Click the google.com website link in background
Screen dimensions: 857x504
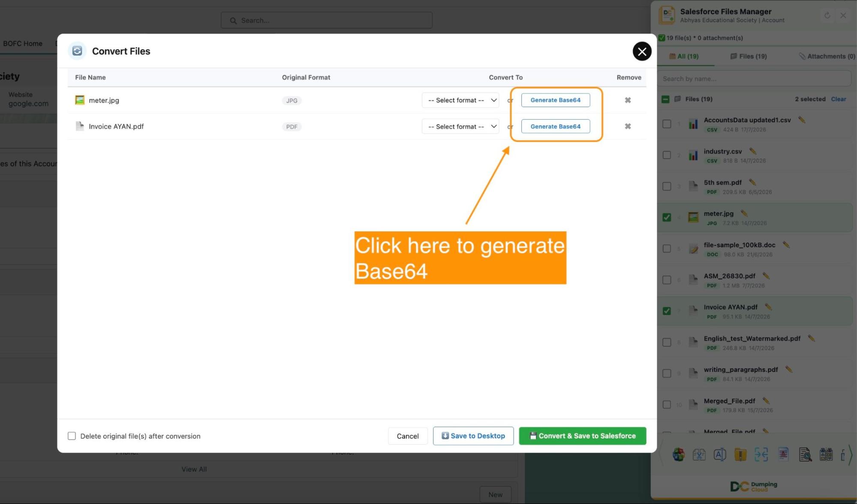(x=28, y=103)
